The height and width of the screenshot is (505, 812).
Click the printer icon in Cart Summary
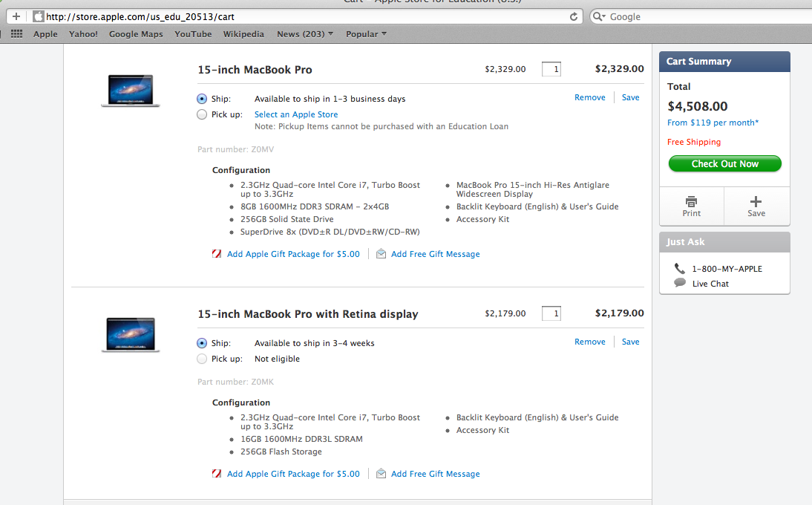tap(691, 201)
